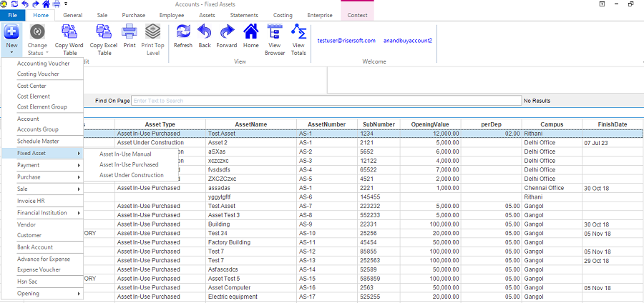
Task: Click the Find On Page search field
Action: (x=326, y=101)
